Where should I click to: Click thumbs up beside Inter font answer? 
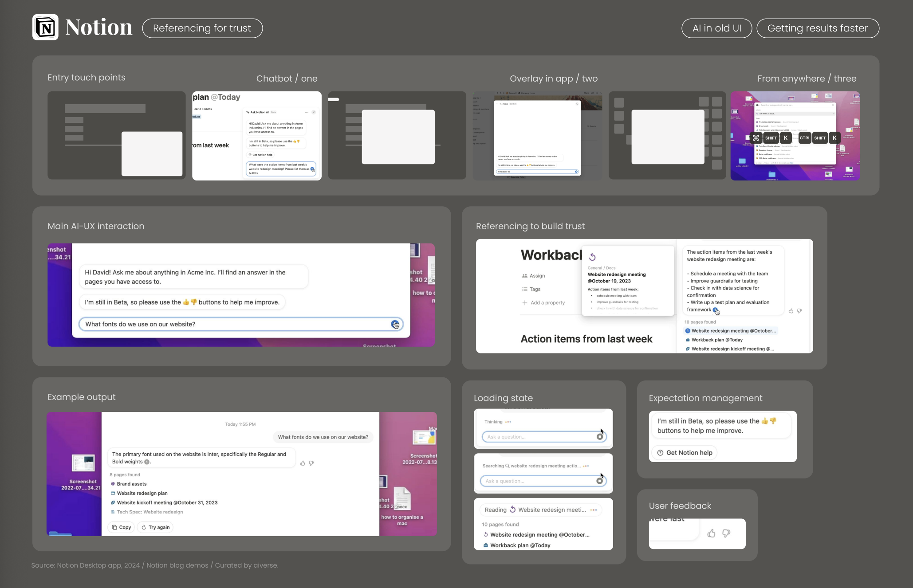click(303, 463)
